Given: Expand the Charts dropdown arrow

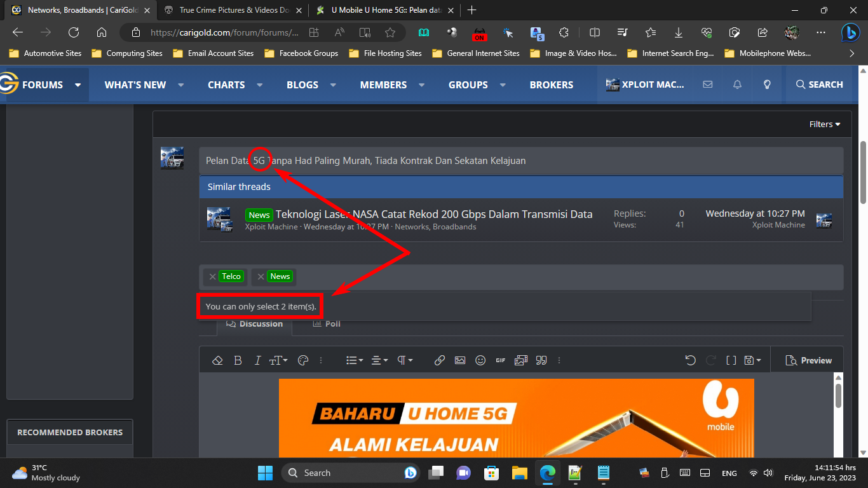Looking at the screenshot, I should [x=259, y=85].
